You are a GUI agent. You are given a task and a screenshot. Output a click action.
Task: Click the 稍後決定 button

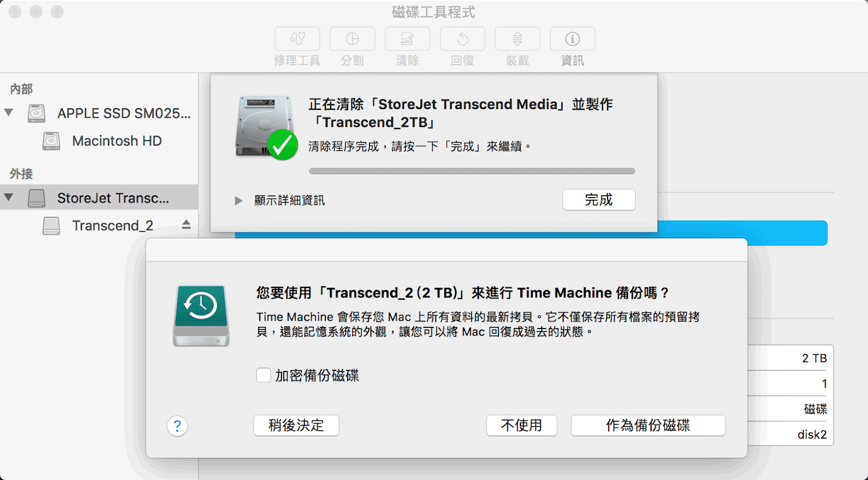pyautogui.click(x=296, y=425)
